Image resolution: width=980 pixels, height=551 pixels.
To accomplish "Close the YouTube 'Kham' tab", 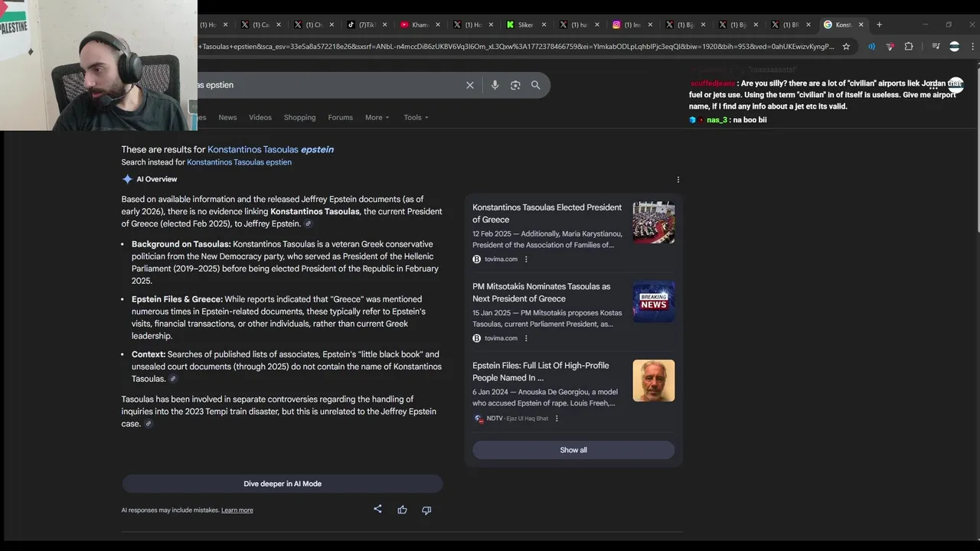I will click(x=438, y=24).
